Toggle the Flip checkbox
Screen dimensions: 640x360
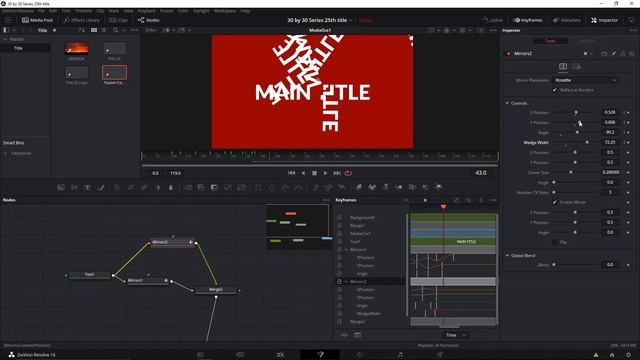(555, 242)
